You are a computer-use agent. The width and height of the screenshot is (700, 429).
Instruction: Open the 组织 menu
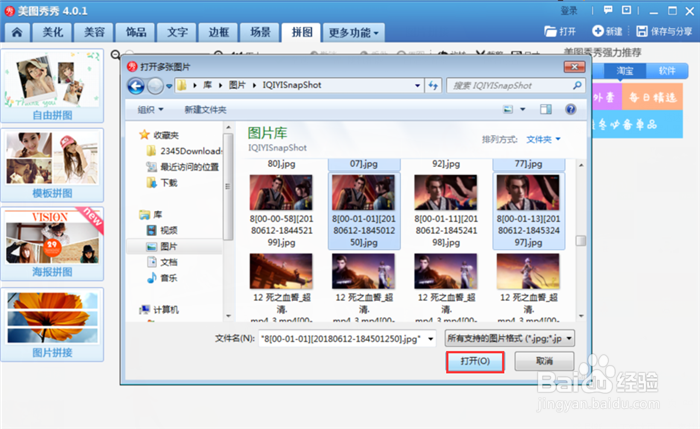click(150, 109)
